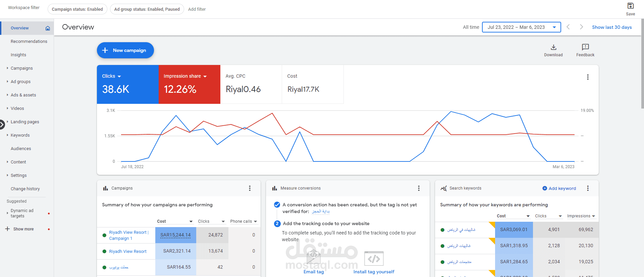Start a New campaign

(x=125, y=50)
